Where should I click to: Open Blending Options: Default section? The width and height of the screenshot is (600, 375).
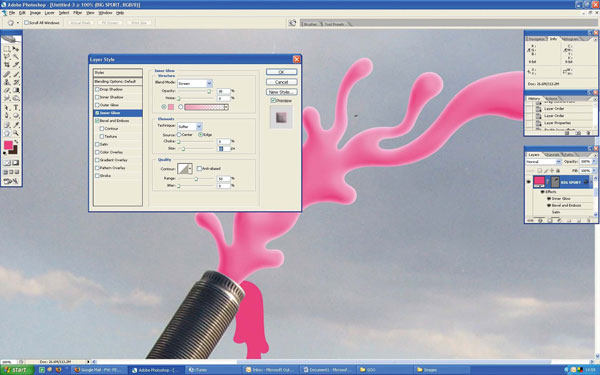(118, 82)
